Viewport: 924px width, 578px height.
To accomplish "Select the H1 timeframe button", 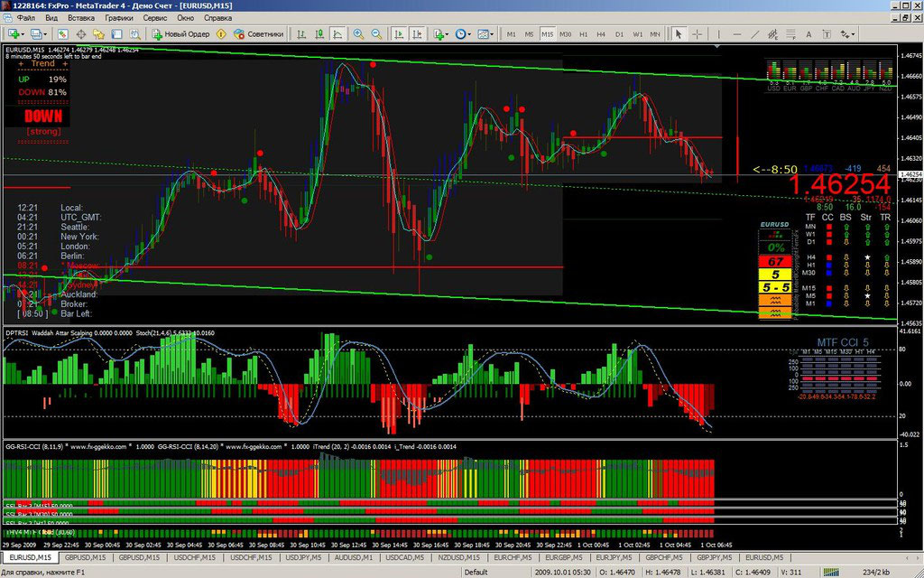I will (x=584, y=34).
